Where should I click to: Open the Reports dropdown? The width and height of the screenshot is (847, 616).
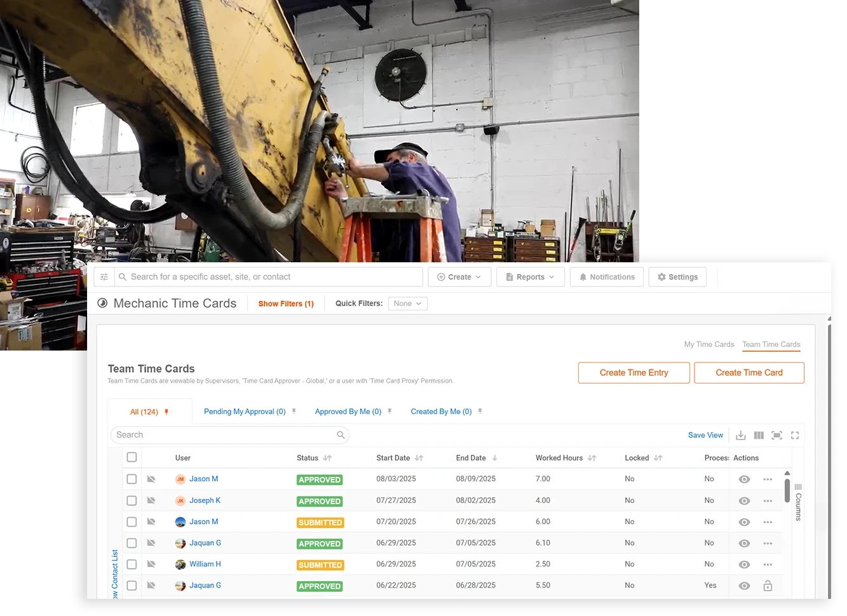[x=530, y=277]
